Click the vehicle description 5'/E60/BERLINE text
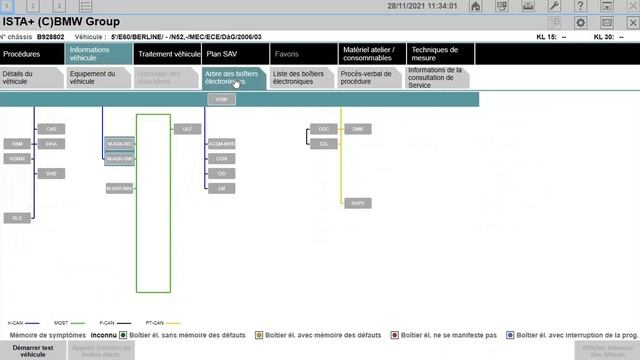The image size is (640, 360). coord(186,37)
